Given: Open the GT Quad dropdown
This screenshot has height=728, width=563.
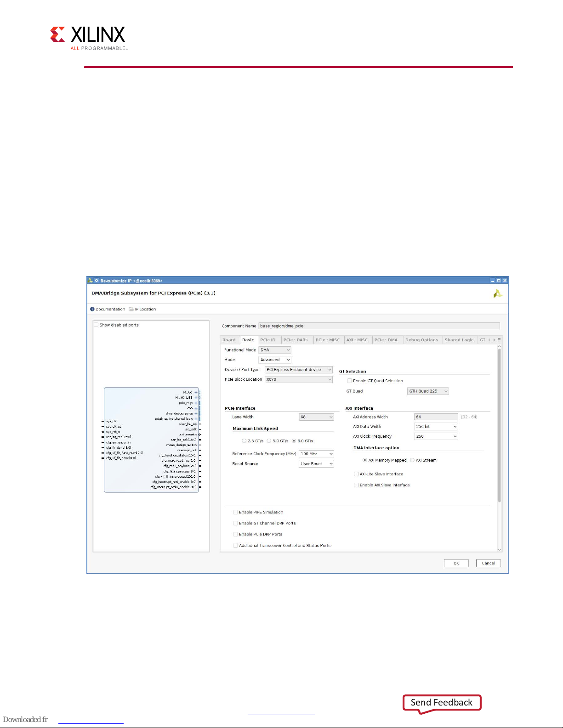Looking at the screenshot, I should [428, 391].
